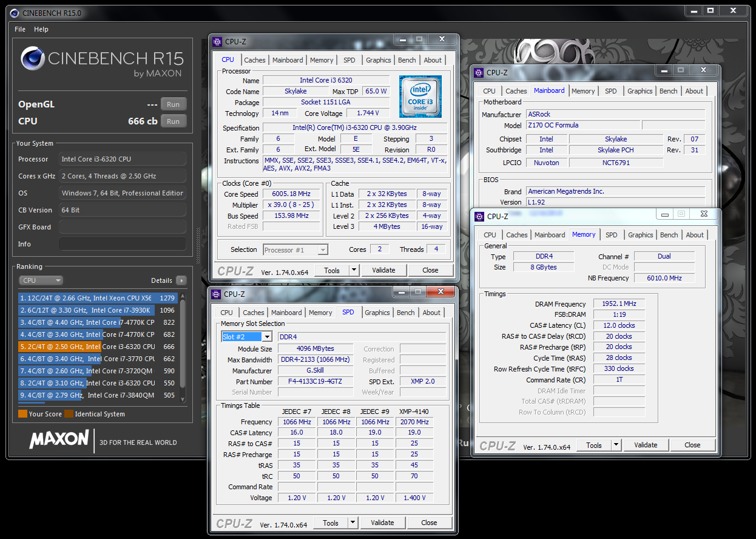Open the ranking Details arrow button
Screen dimensions: 756x539
tap(181, 280)
